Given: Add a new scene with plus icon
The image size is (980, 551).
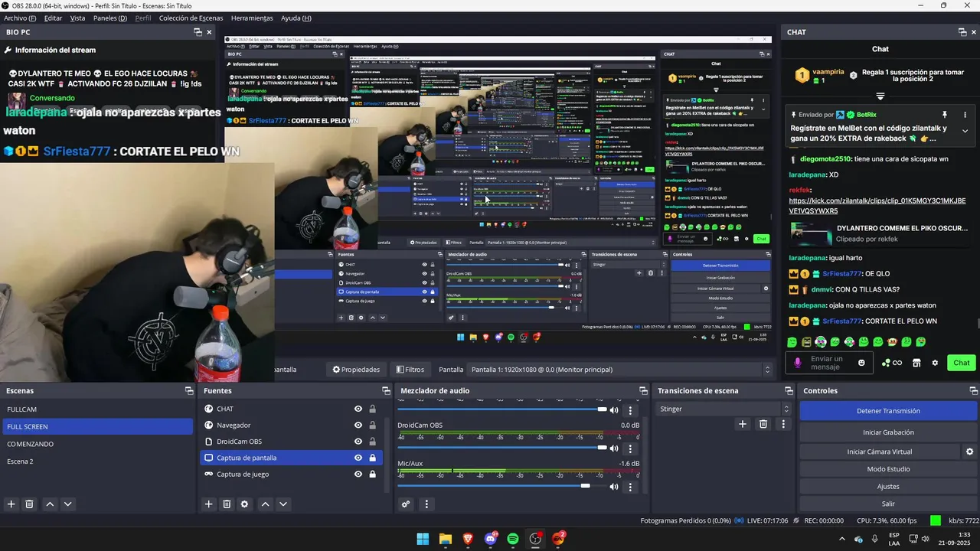Looking at the screenshot, I should click(11, 504).
